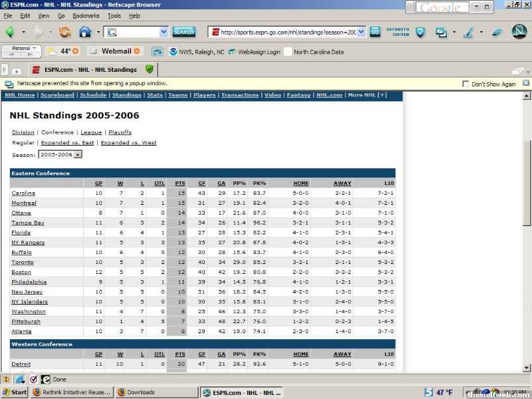532x399 pixels.
Task: Click the green Back arrow button
Action: (10, 31)
